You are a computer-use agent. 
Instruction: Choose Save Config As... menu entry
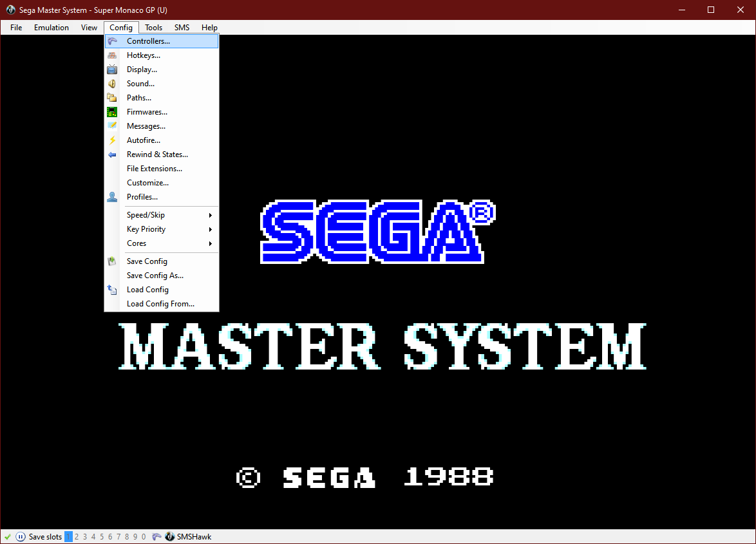(162, 276)
